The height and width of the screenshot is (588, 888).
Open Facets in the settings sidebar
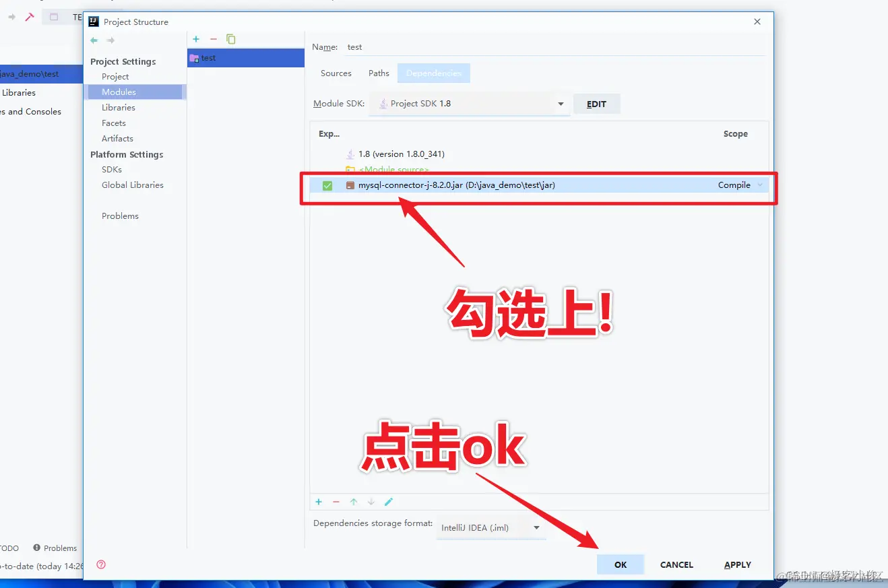point(114,123)
